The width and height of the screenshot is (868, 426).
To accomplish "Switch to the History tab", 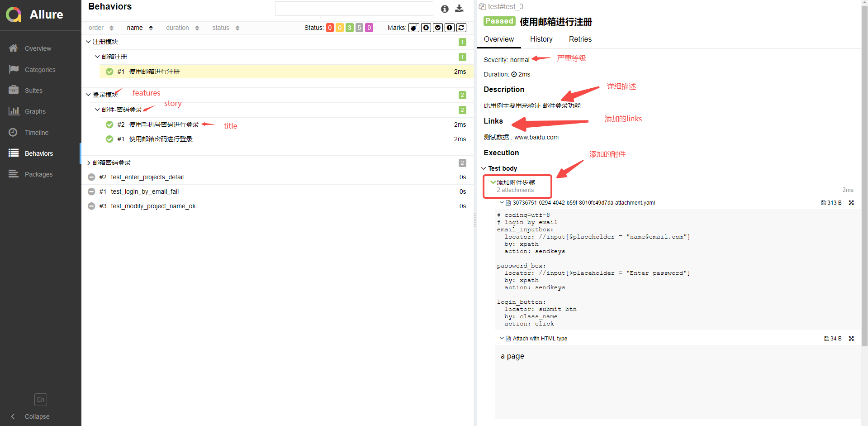I will tap(541, 39).
